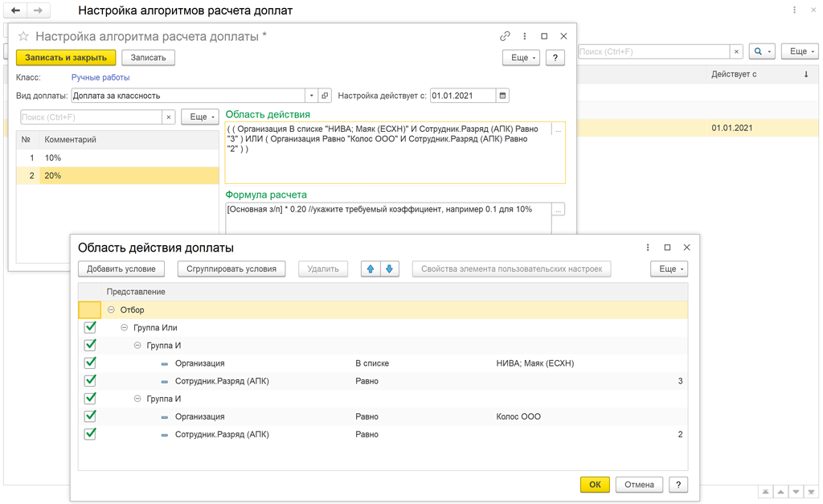
Task: Open Еще menu above comments list
Action: pos(199,117)
